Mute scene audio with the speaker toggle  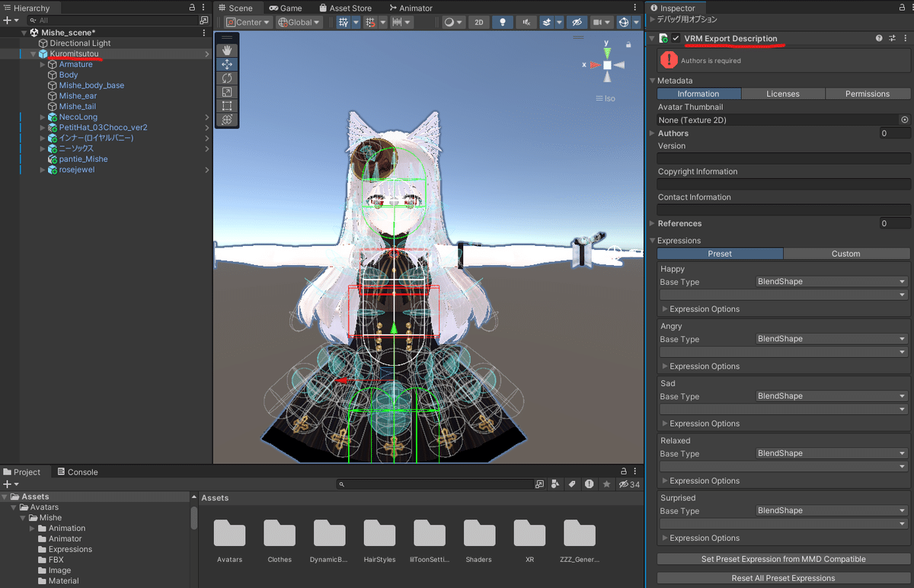tap(525, 22)
